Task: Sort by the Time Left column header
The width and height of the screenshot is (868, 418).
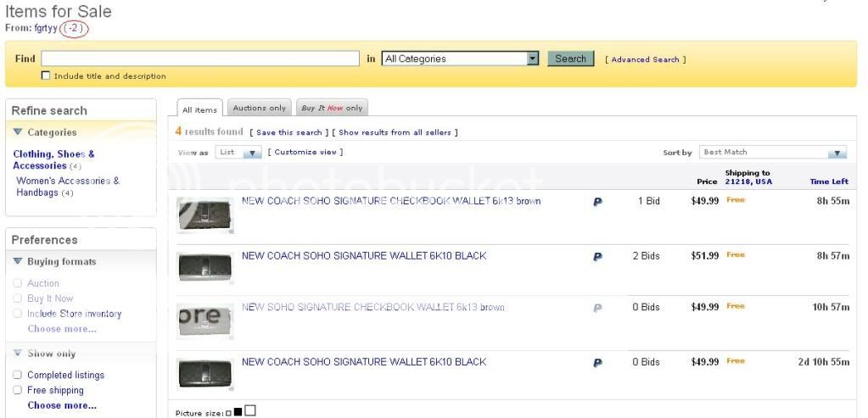Action: pos(829,181)
